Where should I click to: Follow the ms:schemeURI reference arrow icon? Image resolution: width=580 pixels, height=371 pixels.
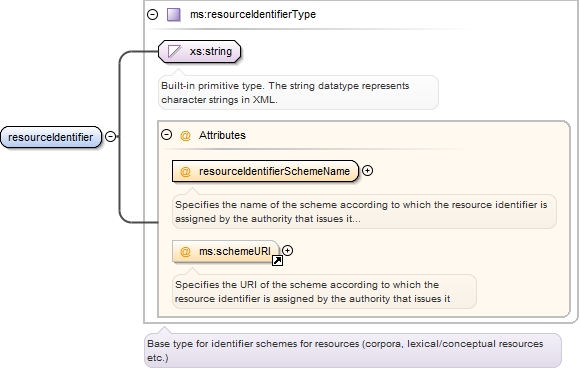277,261
